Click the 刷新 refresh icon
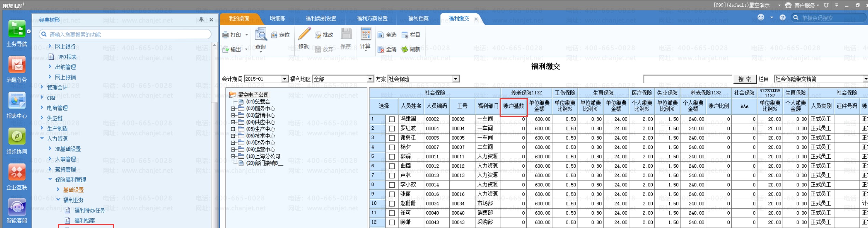Screen dimensions: 868x228 point(405,49)
